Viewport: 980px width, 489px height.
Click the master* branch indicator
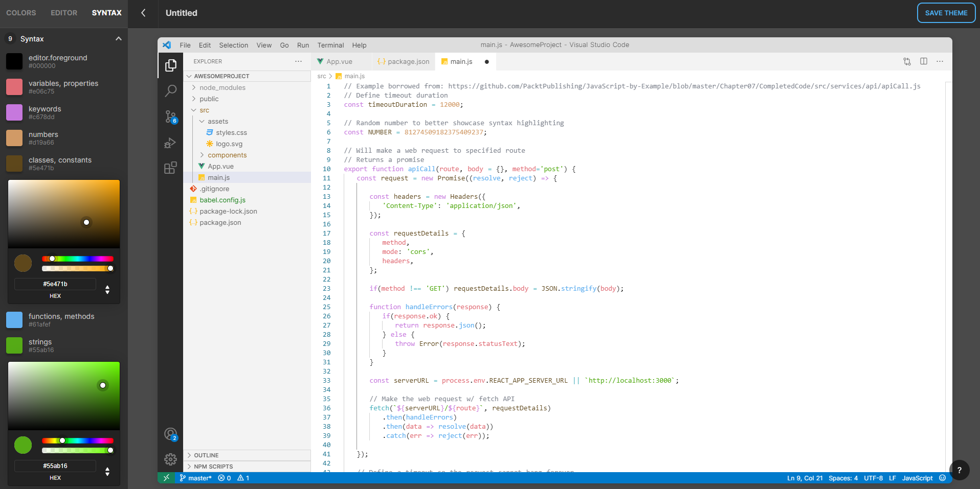(x=195, y=478)
